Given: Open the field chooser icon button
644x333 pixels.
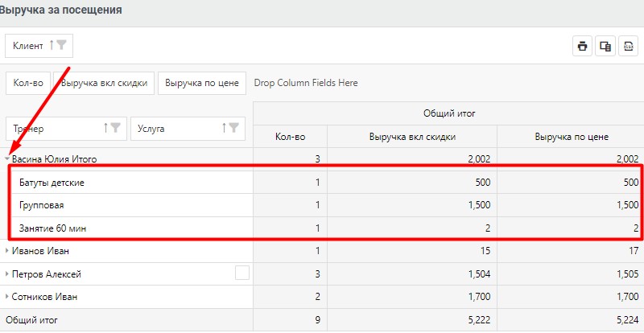Looking at the screenshot, I should coord(605,46).
